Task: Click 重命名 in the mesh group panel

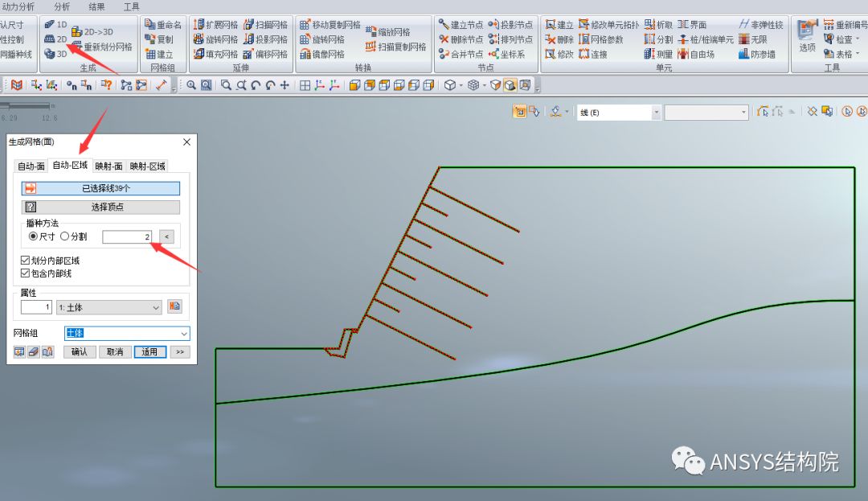Action: coord(162,24)
